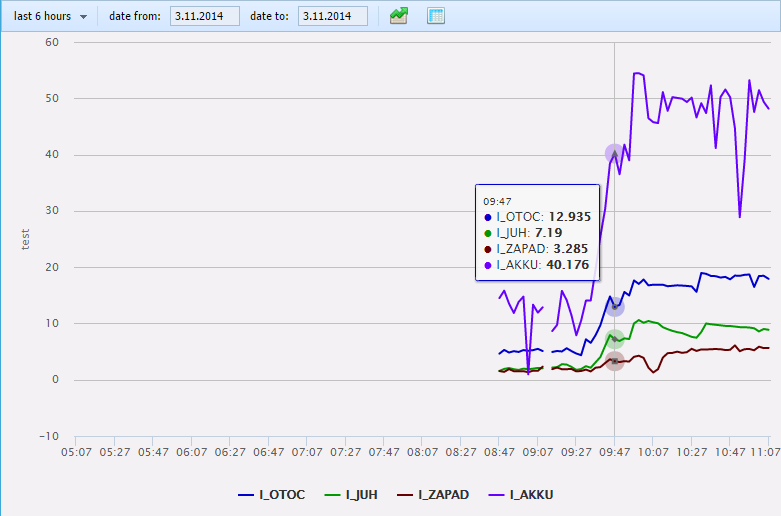Image resolution: width=781 pixels, height=516 pixels.
Task: Toggle I_AKKU series in legend
Action: point(521,495)
